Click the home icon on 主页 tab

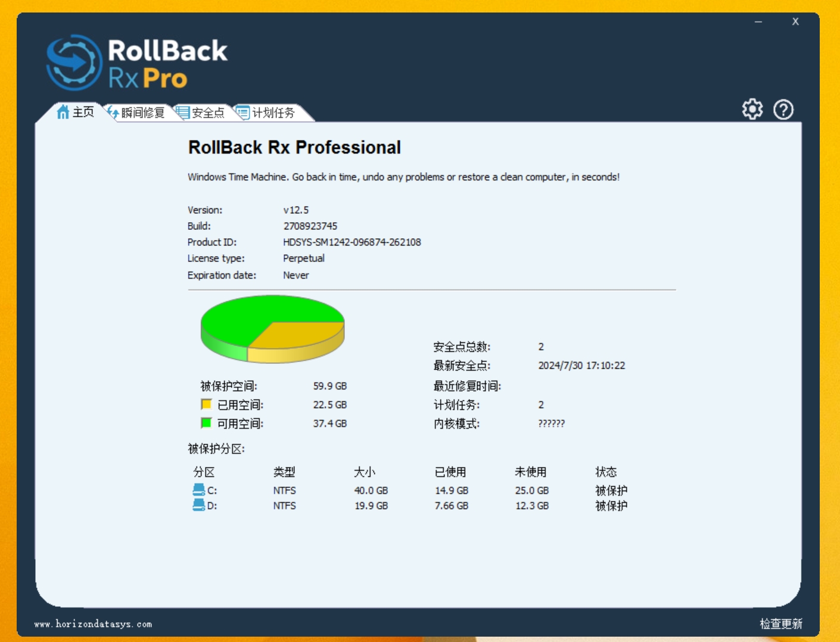coord(63,112)
